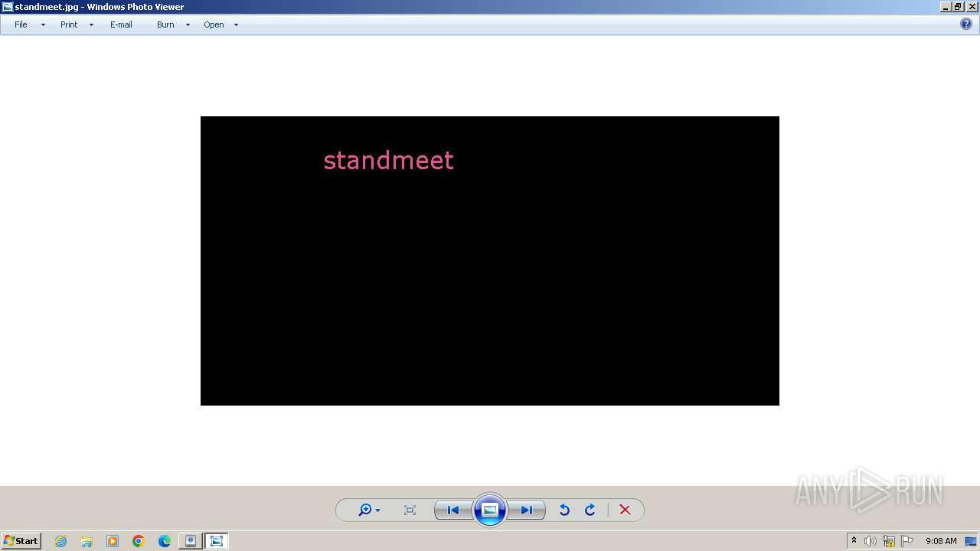Click the E-mail toolbar button
Image resolution: width=980 pixels, height=551 pixels.
click(x=121, y=24)
